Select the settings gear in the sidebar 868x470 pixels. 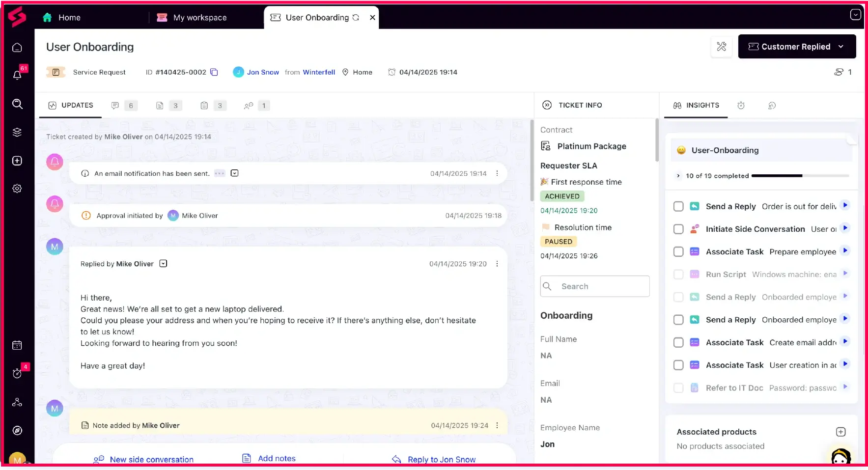(x=17, y=188)
